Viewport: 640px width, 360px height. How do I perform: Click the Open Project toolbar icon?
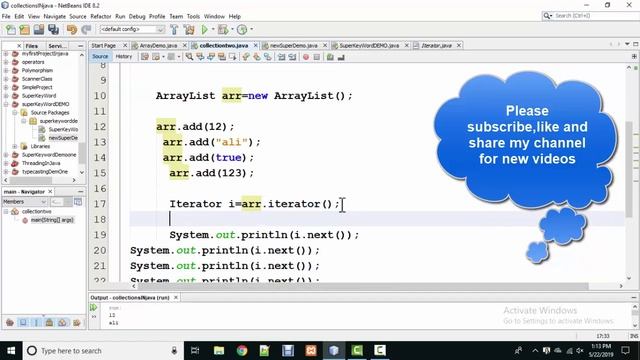[x=39, y=29]
